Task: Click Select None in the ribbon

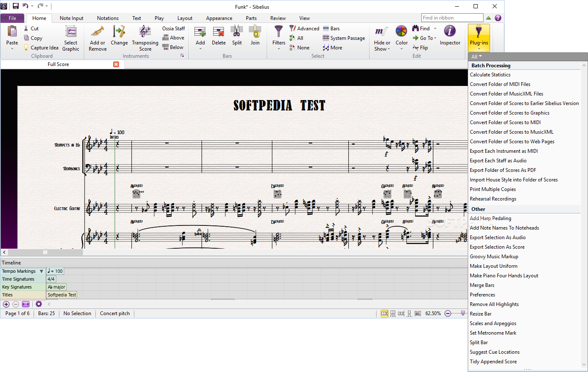Action: pyautogui.click(x=299, y=47)
